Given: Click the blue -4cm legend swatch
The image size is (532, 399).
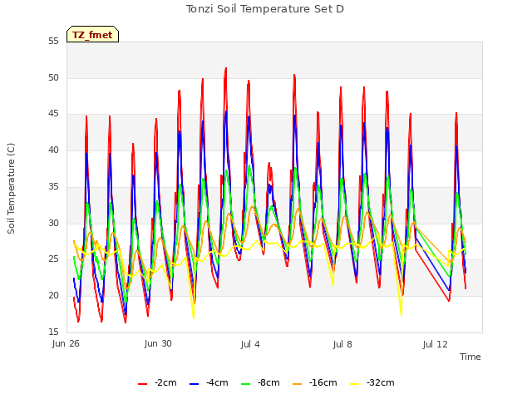Looking at the screenshot, I should 194,384.
